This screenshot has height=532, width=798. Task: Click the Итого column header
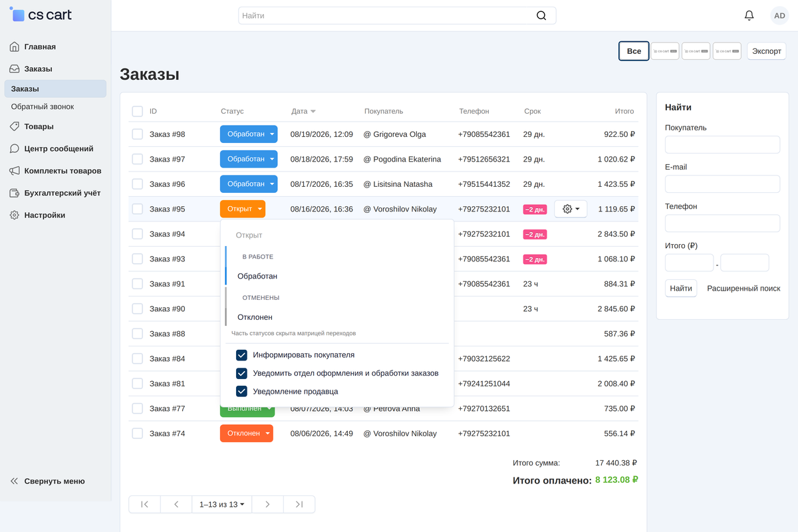tap(624, 111)
